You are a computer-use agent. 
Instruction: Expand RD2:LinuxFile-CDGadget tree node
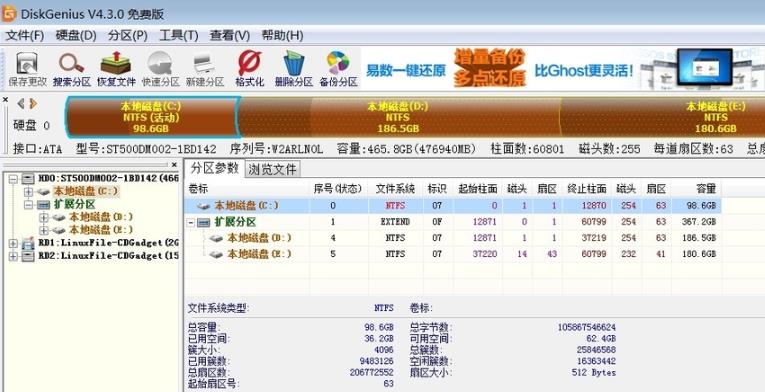click(x=13, y=255)
